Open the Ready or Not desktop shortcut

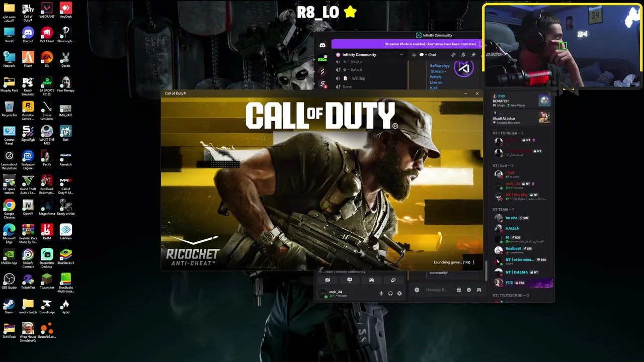(65, 208)
